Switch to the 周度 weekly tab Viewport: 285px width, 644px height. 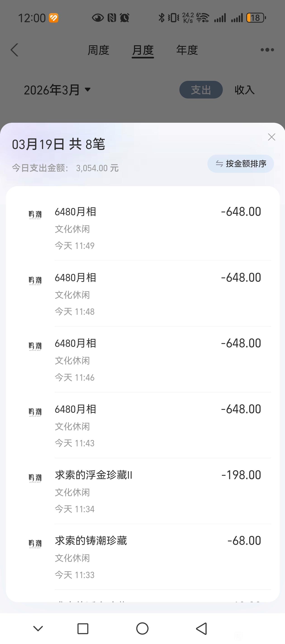[x=98, y=50]
